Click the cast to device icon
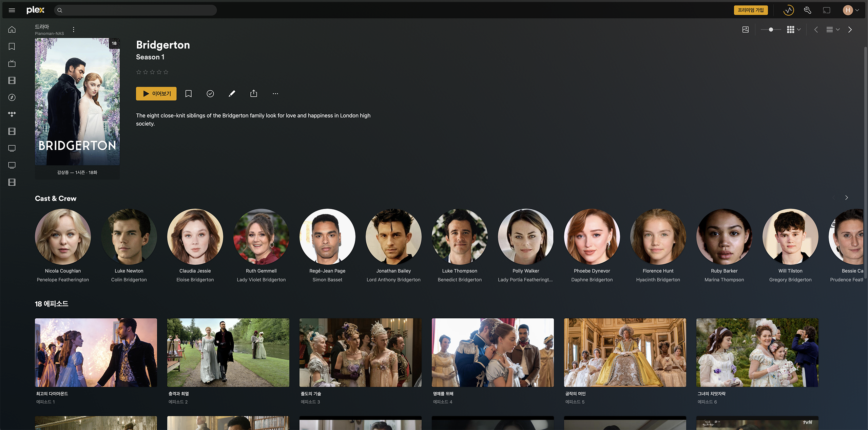Screen dimensions: 868x430 tap(827, 10)
